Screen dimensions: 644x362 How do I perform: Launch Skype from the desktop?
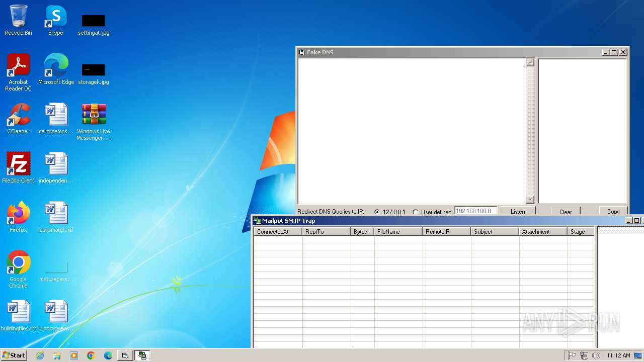(x=56, y=20)
